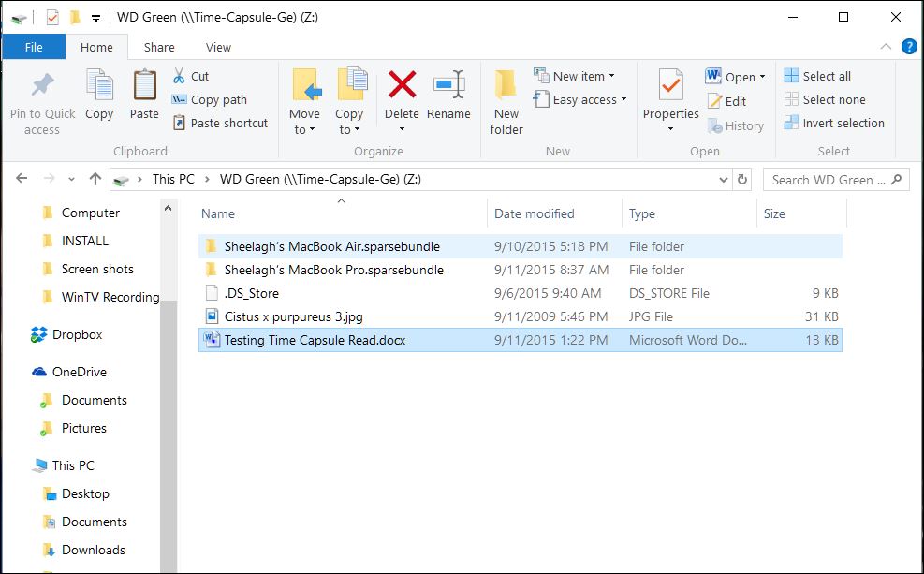Screen dimensions: 924x574
Task: Click WD Green segment in address bar
Action: point(320,179)
